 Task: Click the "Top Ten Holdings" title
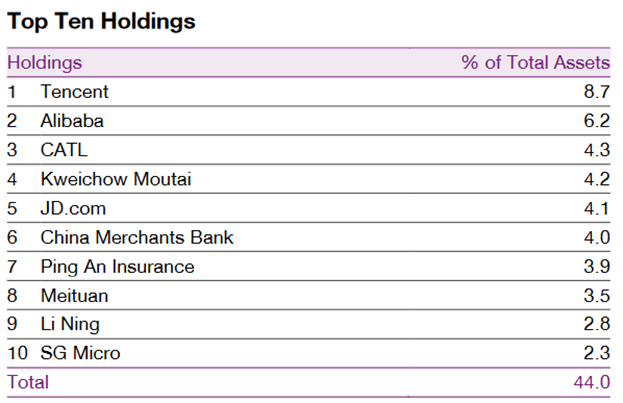101,21
